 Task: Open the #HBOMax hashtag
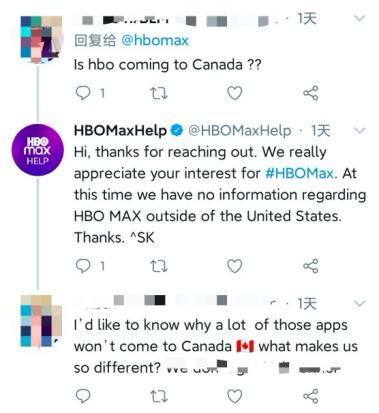coord(299,173)
